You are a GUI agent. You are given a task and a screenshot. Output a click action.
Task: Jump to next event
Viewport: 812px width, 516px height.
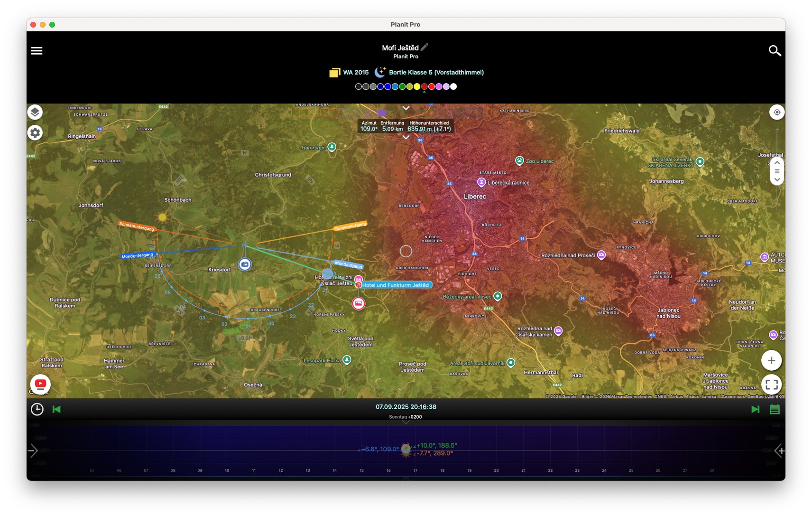[x=756, y=409]
